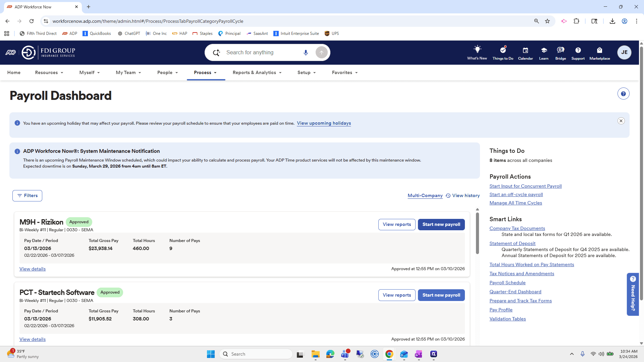Expand the Reports & Analytics menu
Image resolution: width=644 pixels, height=362 pixels.
pos(257,73)
